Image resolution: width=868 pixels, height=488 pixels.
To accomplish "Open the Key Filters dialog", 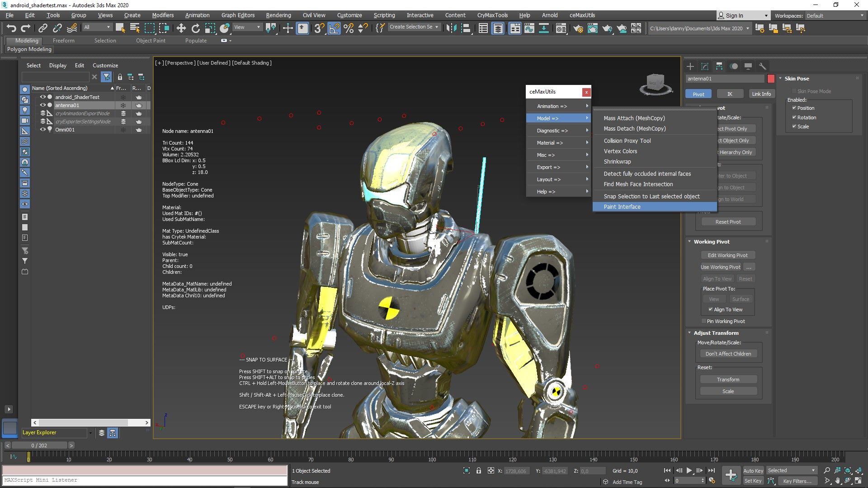I will pyautogui.click(x=797, y=481).
